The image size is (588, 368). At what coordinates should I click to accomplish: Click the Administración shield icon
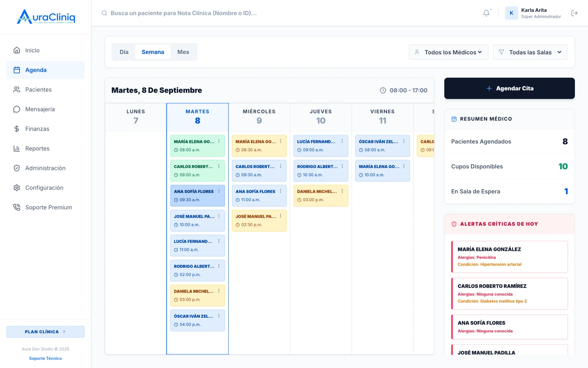17,168
